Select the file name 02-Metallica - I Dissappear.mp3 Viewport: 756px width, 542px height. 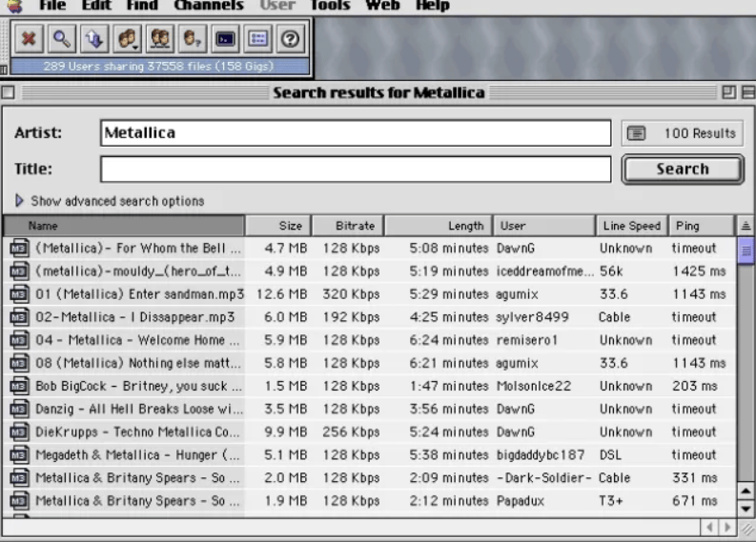[x=135, y=317]
